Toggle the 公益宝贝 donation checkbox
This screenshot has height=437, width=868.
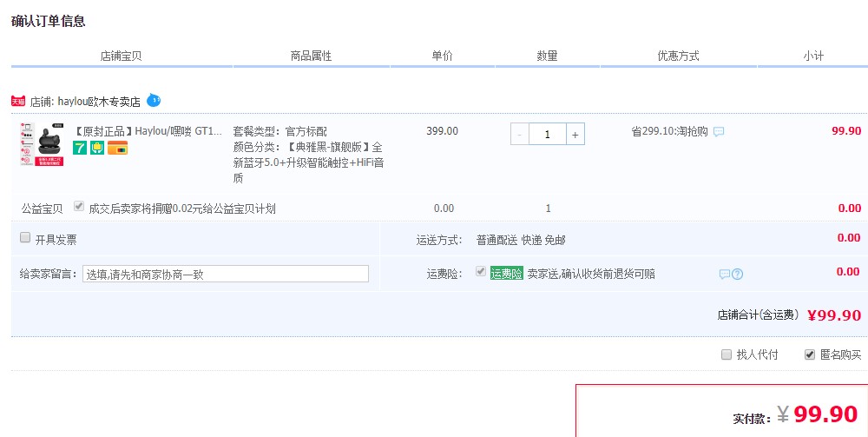tap(79, 207)
